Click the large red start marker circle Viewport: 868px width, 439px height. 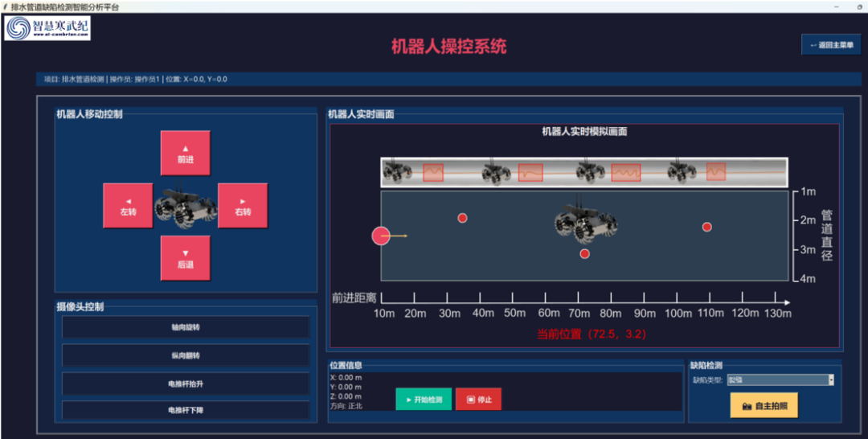pos(381,236)
